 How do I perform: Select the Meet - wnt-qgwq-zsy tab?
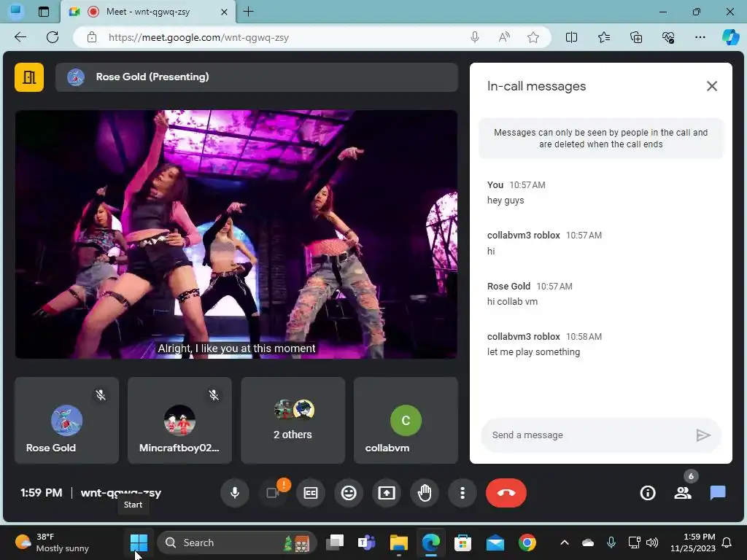click(148, 12)
